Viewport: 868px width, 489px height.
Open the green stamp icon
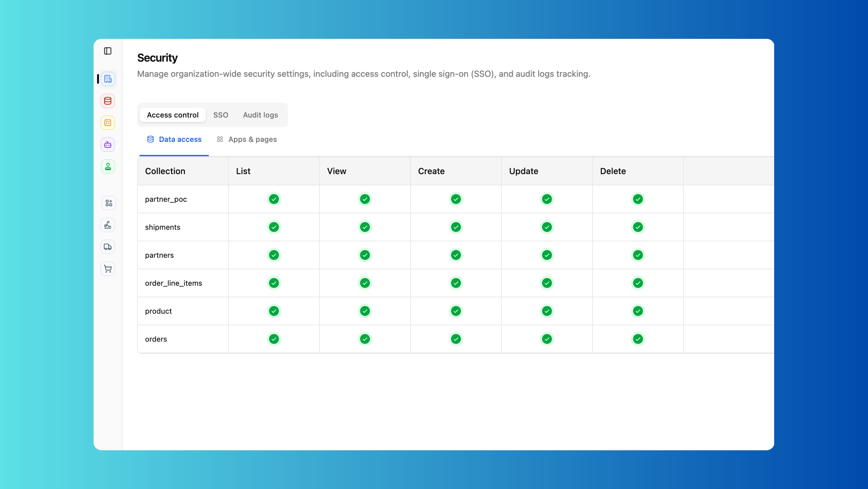108,167
